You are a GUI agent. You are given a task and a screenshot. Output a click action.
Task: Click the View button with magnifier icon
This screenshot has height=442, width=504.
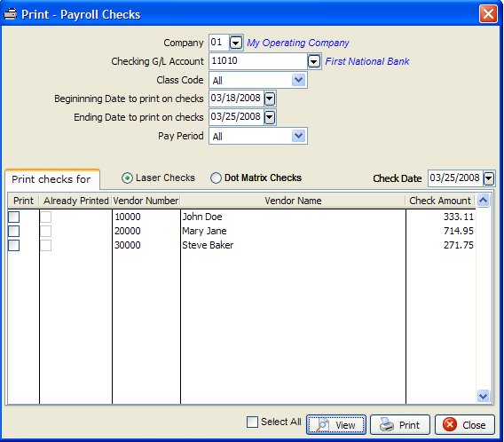coord(336,424)
